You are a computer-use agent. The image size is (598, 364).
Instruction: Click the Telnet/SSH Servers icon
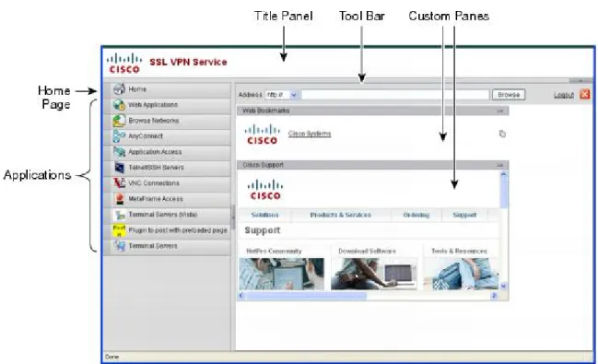coord(120,168)
